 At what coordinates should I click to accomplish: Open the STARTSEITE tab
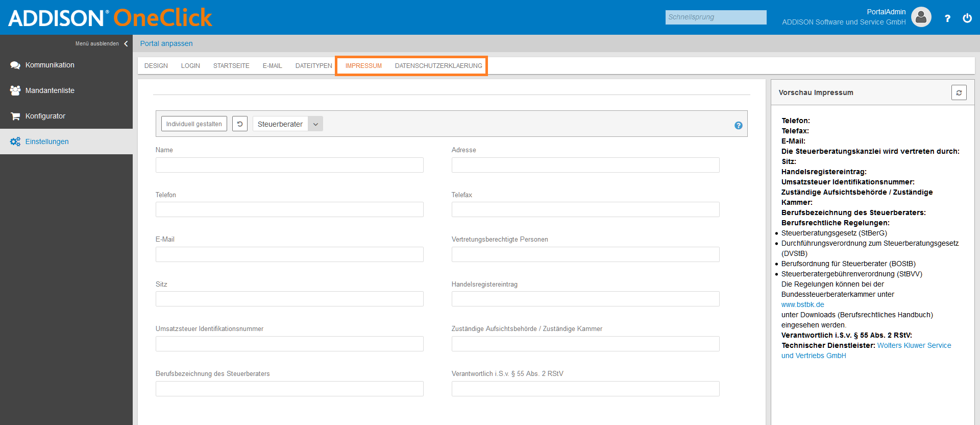(231, 66)
